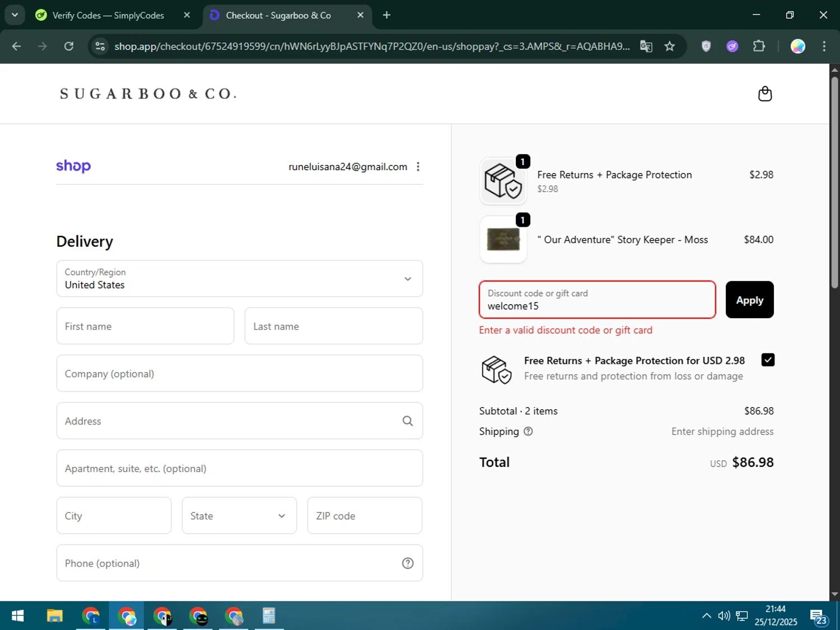Open the shopping bag cart icon
Screen dimensions: 840x630
coord(764,94)
